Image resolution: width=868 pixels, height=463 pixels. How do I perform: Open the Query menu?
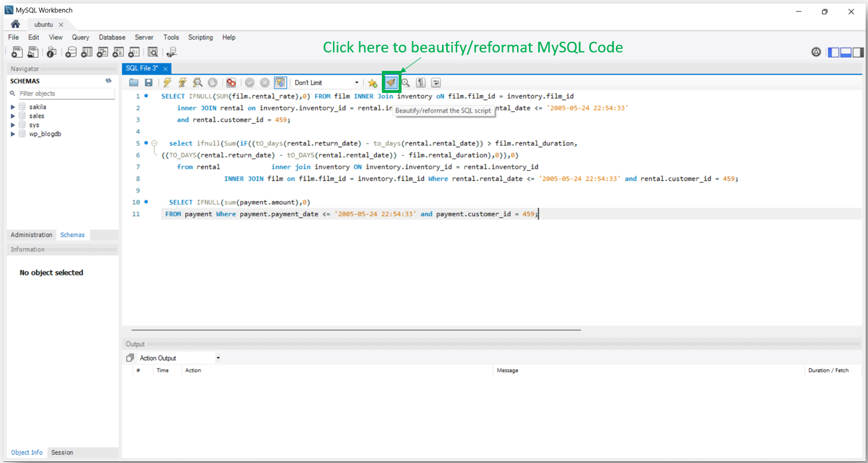(x=80, y=37)
